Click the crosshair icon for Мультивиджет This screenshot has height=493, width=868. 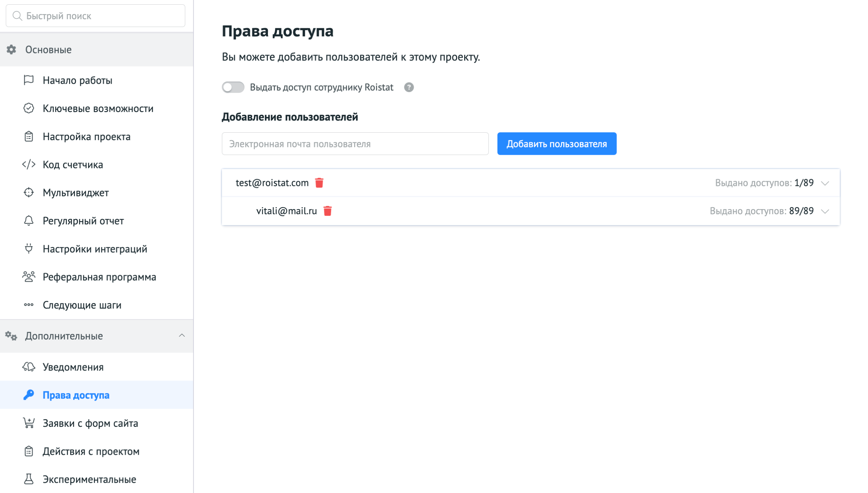coord(29,193)
